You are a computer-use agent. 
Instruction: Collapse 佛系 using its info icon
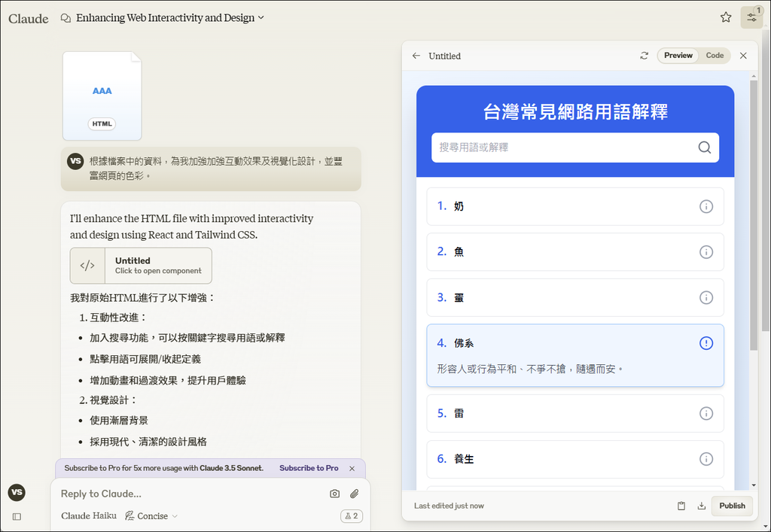(705, 343)
